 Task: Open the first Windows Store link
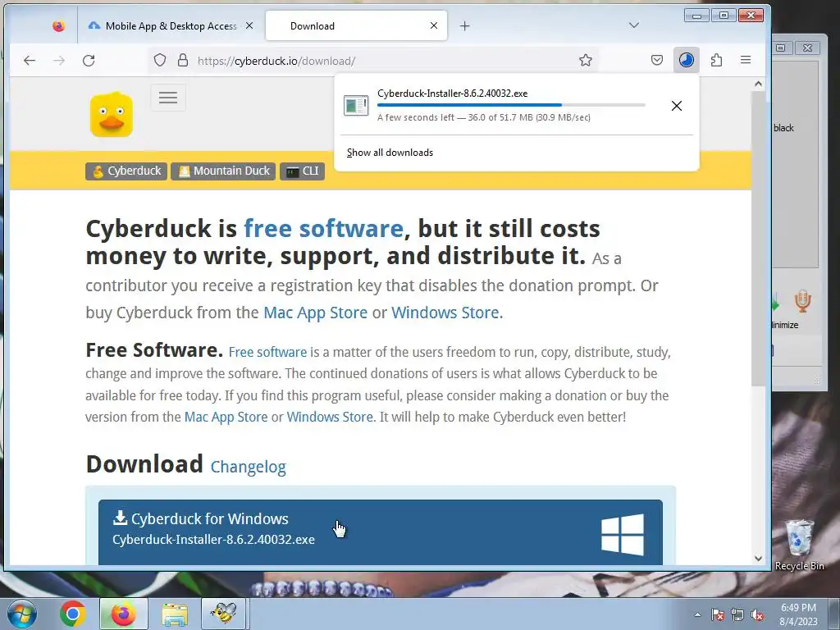point(445,313)
